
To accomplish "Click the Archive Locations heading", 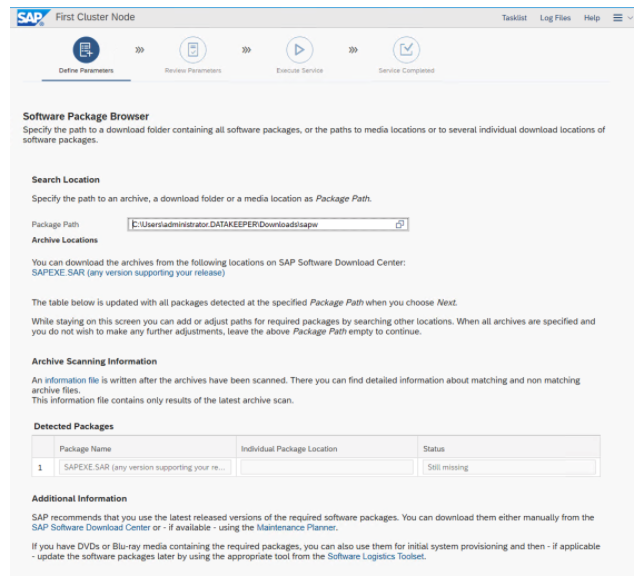I will click(x=64, y=240).
